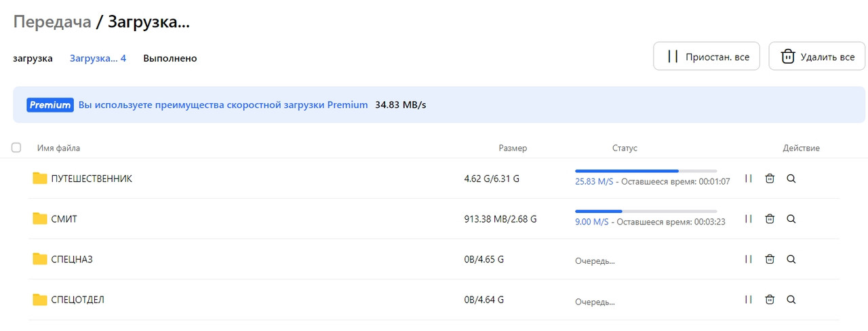868x331 pixels.
Task: Open the Выполнено tab
Action: coord(170,58)
